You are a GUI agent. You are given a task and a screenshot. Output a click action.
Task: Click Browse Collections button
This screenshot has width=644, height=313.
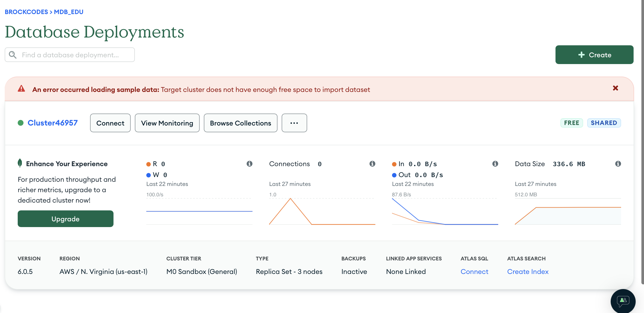point(241,123)
